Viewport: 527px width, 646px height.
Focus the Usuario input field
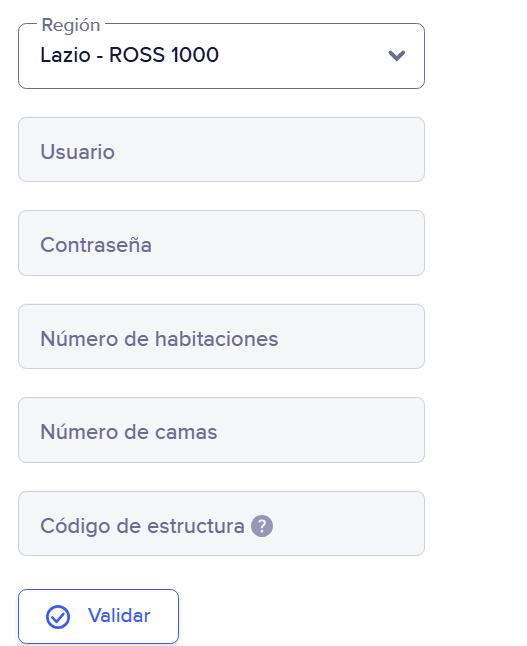coord(221,150)
